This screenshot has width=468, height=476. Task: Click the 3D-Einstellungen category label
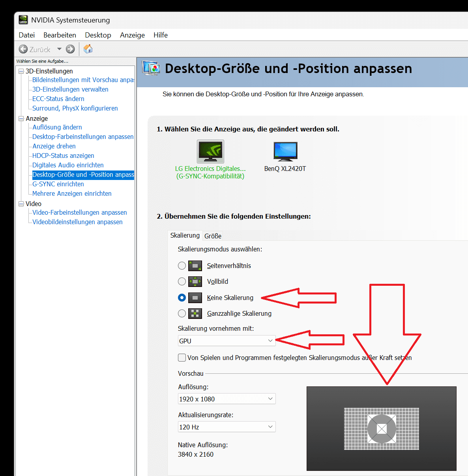(49, 71)
